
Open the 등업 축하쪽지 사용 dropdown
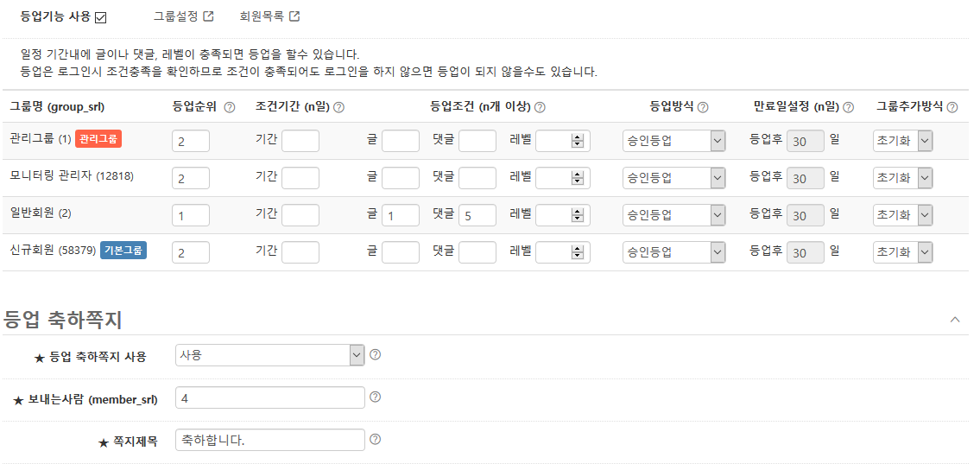[x=270, y=355]
